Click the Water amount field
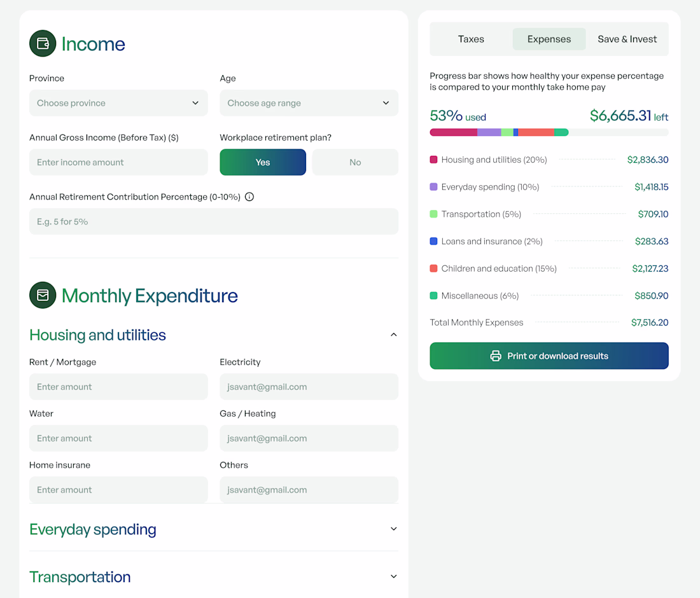Viewport: 700px width, 598px height. pos(119,438)
